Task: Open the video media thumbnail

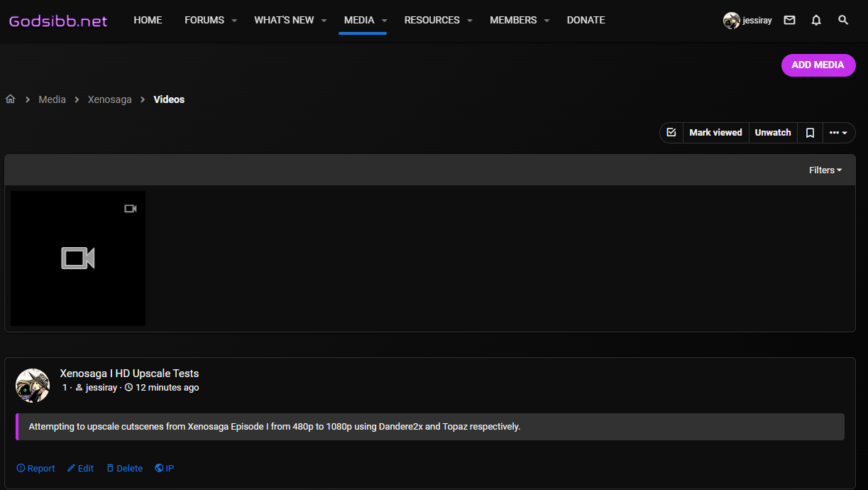Action: (x=78, y=258)
